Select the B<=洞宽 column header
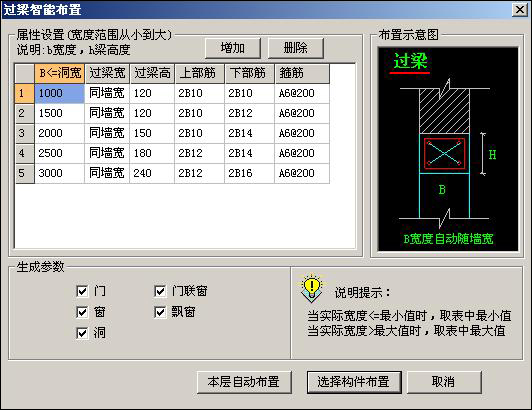This screenshot has height=410, width=532. pos(59,73)
